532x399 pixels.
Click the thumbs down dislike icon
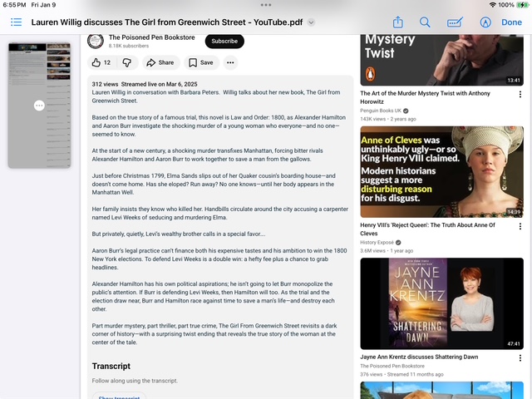[x=127, y=62]
